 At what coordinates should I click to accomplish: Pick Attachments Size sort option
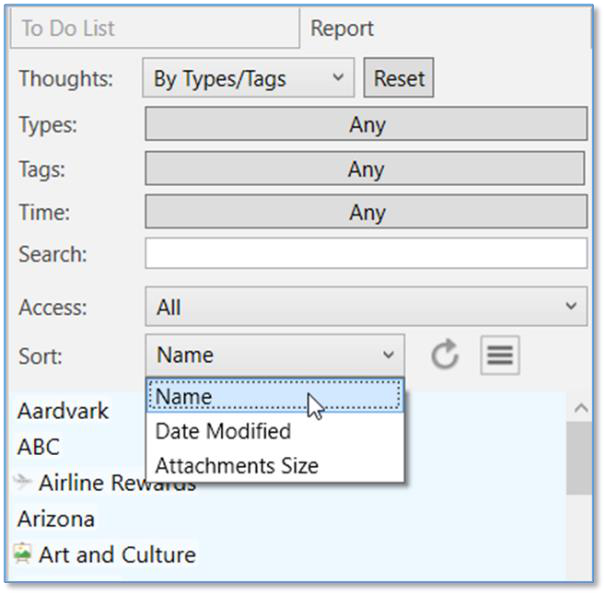point(236,465)
